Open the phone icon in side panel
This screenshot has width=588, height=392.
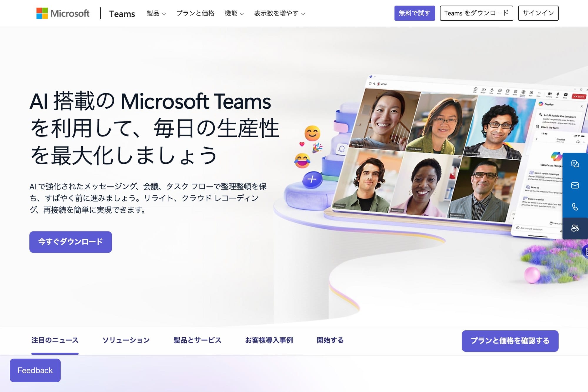pyautogui.click(x=575, y=207)
